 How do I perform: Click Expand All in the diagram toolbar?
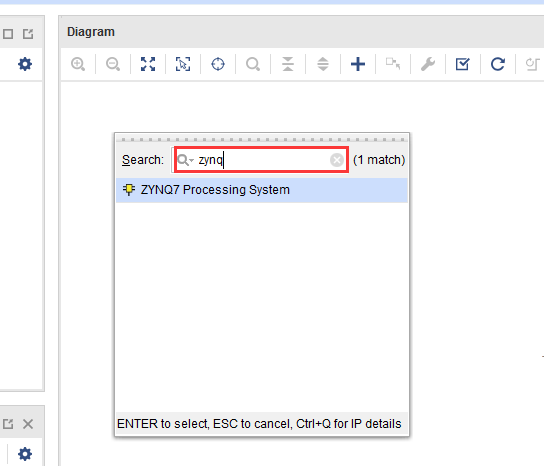coord(323,64)
